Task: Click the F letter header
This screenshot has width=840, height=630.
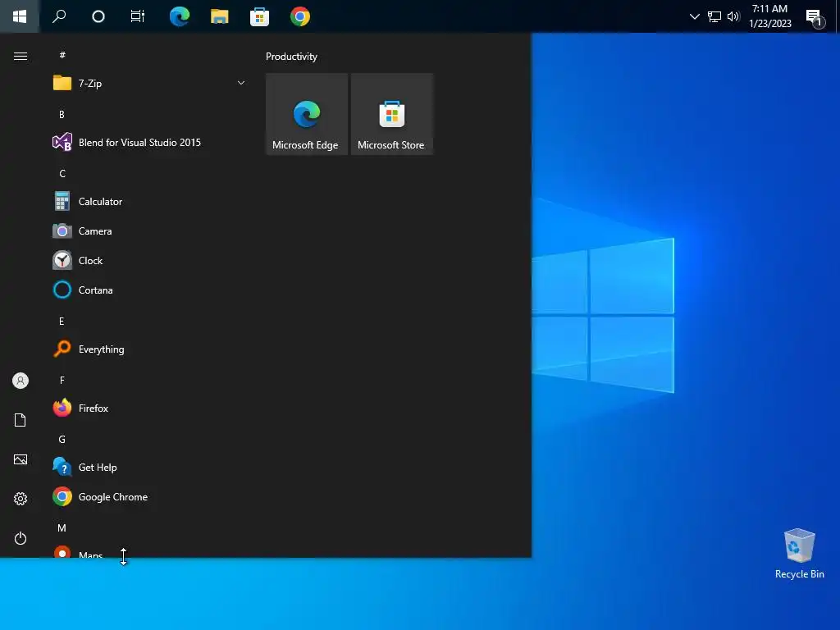Action: (x=62, y=381)
